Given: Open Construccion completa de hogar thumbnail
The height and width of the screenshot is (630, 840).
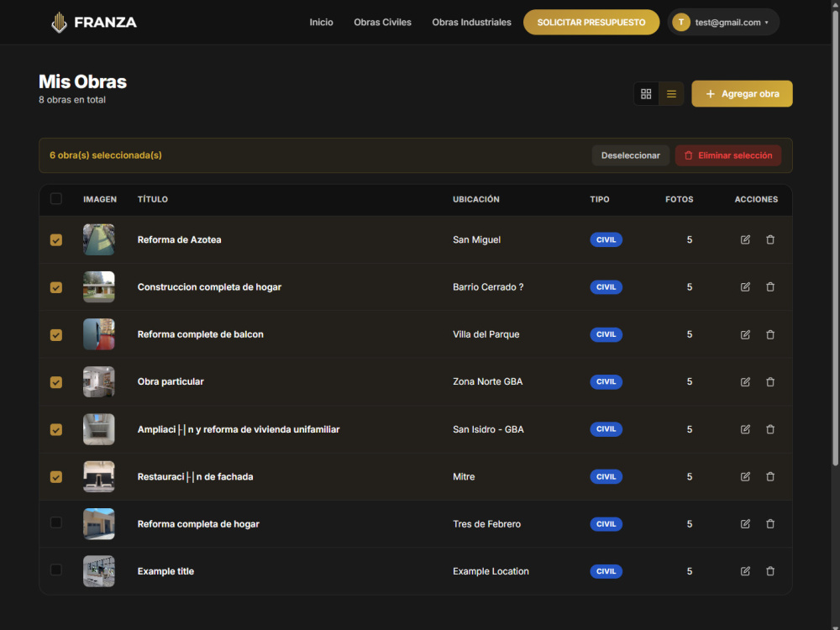Looking at the screenshot, I should tap(98, 287).
